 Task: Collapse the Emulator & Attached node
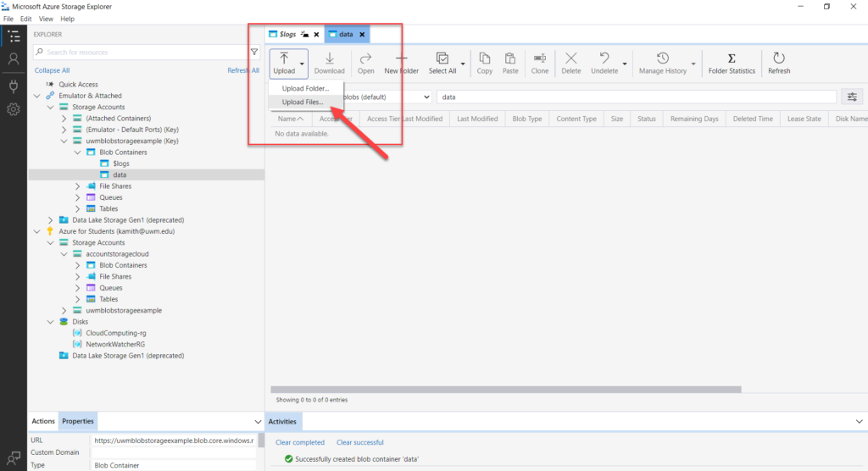[x=37, y=96]
